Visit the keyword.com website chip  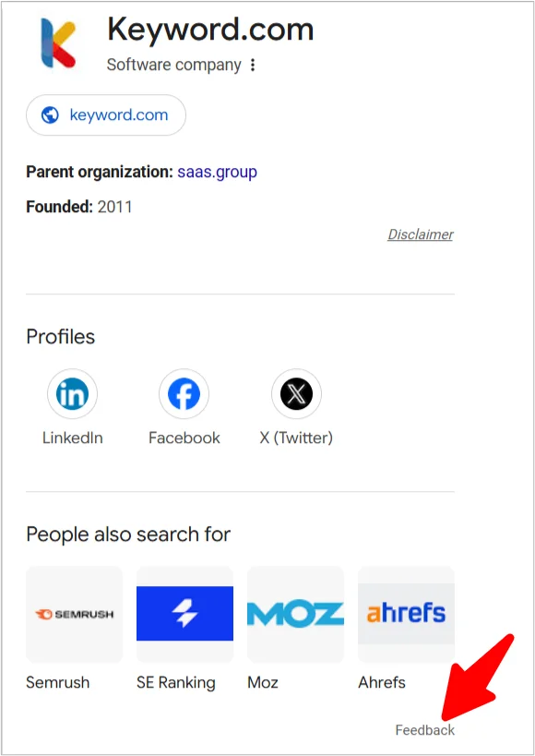[105, 114]
